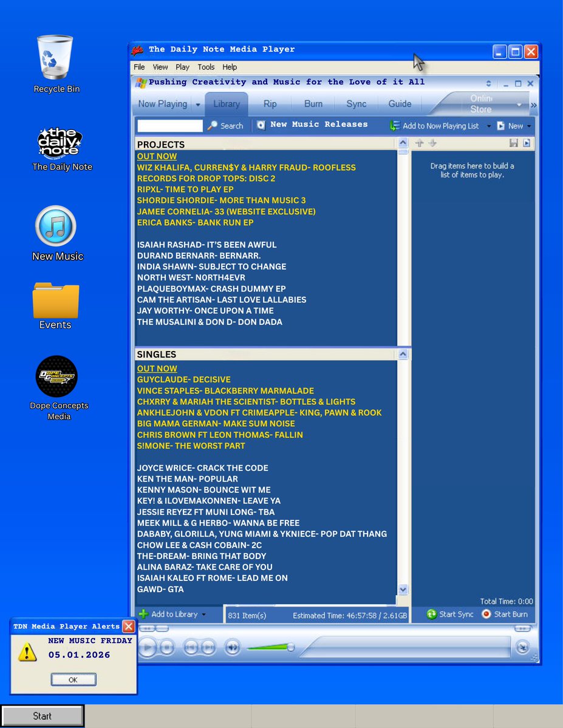Open the Events folder on the desktop

point(56,300)
